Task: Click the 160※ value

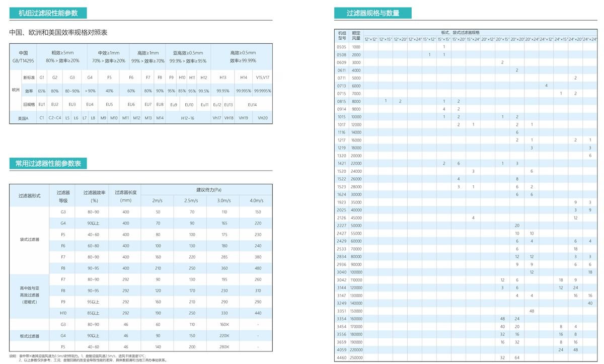Action: point(223,325)
